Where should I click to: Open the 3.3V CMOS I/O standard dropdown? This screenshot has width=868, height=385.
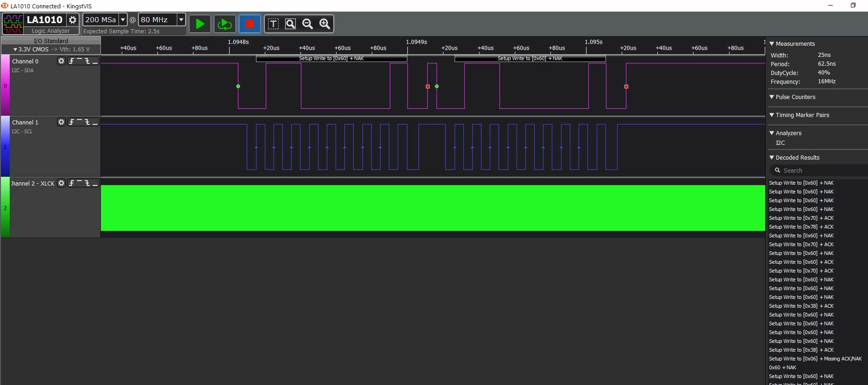point(51,49)
